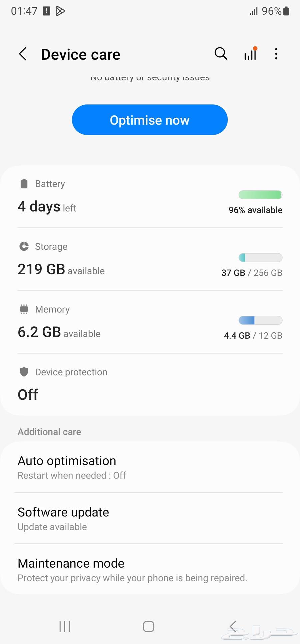Image resolution: width=300 pixels, height=644 pixels.
Task: Tap the Memory chip icon
Action: point(24,309)
